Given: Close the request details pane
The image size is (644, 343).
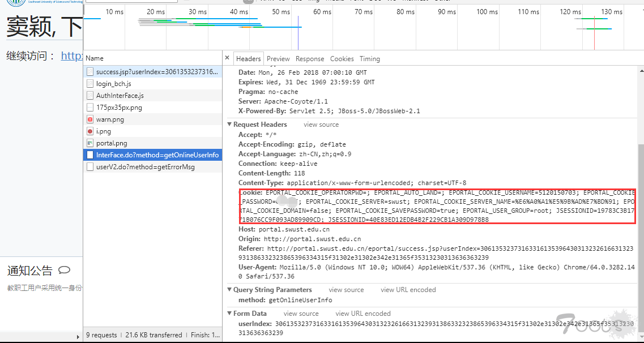Looking at the screenshot, I should (227, 58).
